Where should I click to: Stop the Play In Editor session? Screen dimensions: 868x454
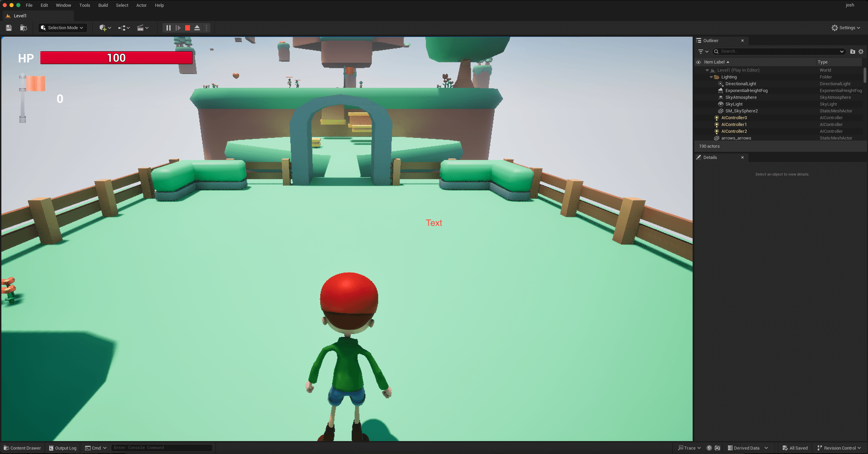point(187,28)
